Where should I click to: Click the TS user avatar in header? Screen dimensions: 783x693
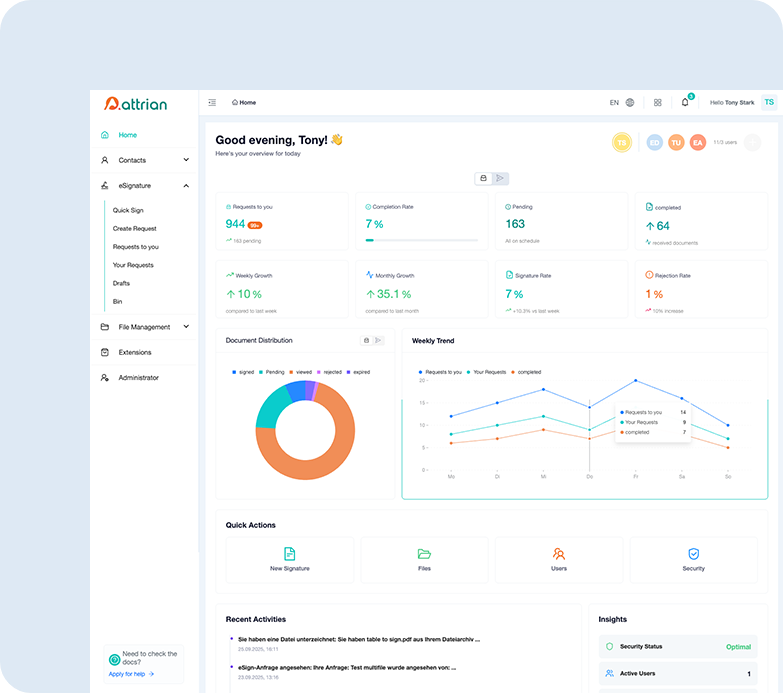[x=768, y=102]
